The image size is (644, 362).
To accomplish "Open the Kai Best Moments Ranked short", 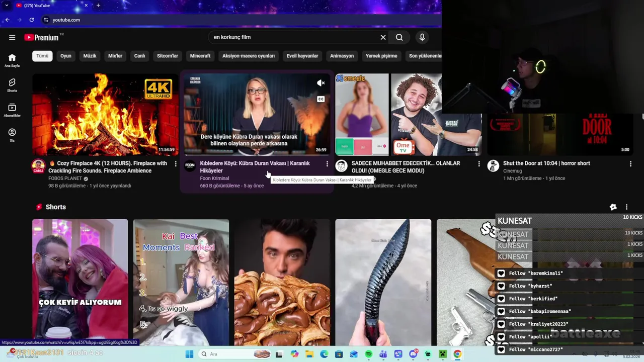I will click(181, 282).
